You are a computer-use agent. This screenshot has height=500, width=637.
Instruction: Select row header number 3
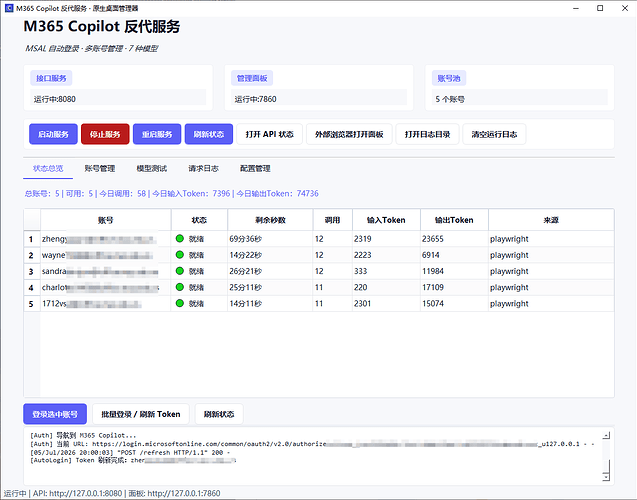point(32,271)
